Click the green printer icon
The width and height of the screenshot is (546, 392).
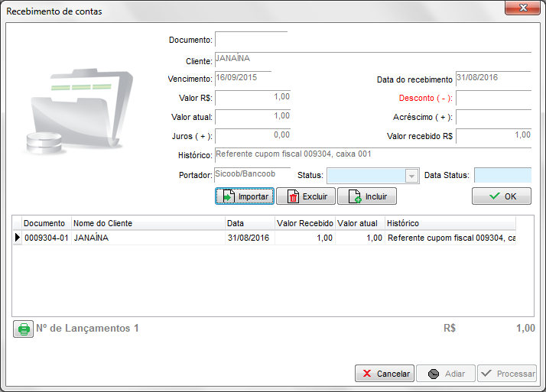click(x=24, y=329)
